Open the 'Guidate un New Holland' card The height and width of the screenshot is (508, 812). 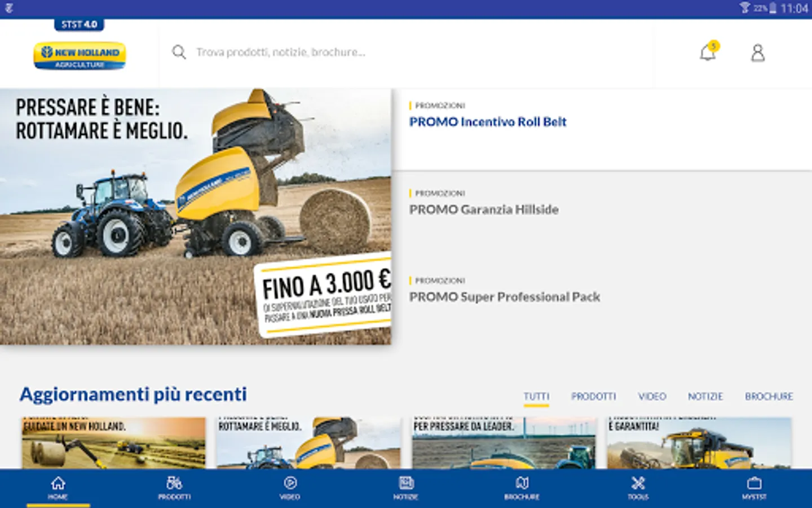click(x=113, y=443)
